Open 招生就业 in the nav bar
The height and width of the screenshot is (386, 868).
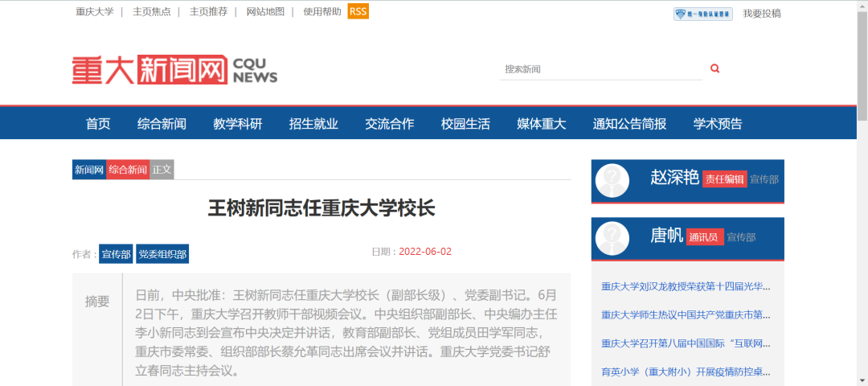(313, 124)
